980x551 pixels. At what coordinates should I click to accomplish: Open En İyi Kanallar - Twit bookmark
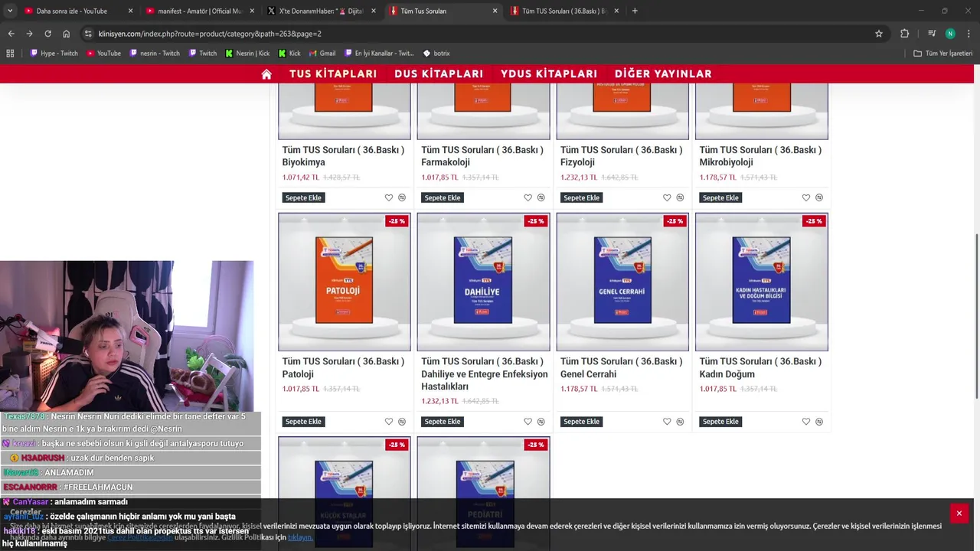pos(379,54)
